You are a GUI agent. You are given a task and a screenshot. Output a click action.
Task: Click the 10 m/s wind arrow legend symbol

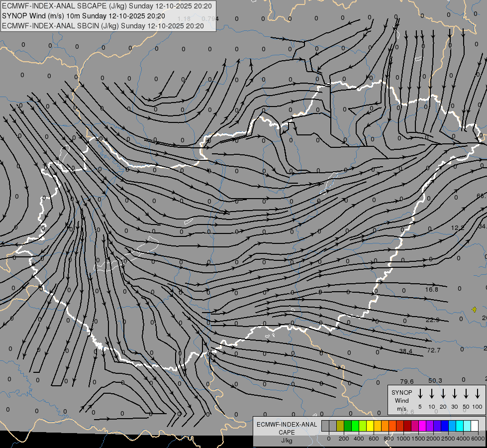[x=431, y=394]
